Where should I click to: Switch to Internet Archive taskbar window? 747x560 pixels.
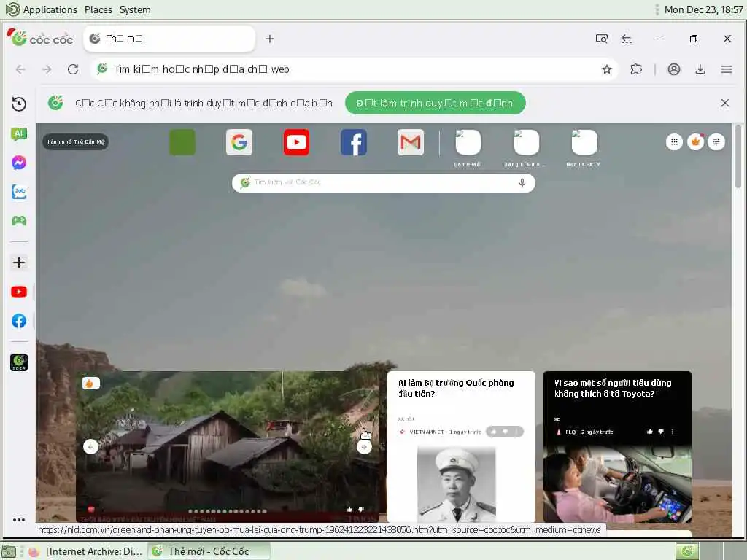(86, 551)
